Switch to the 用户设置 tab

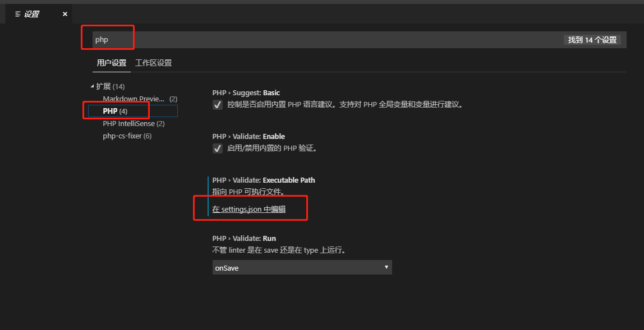111,63
